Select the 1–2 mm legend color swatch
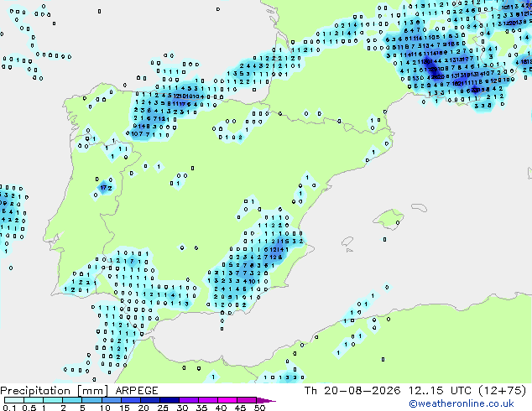The height and width of the screenshot is (411, 532). tap(53, 400)
